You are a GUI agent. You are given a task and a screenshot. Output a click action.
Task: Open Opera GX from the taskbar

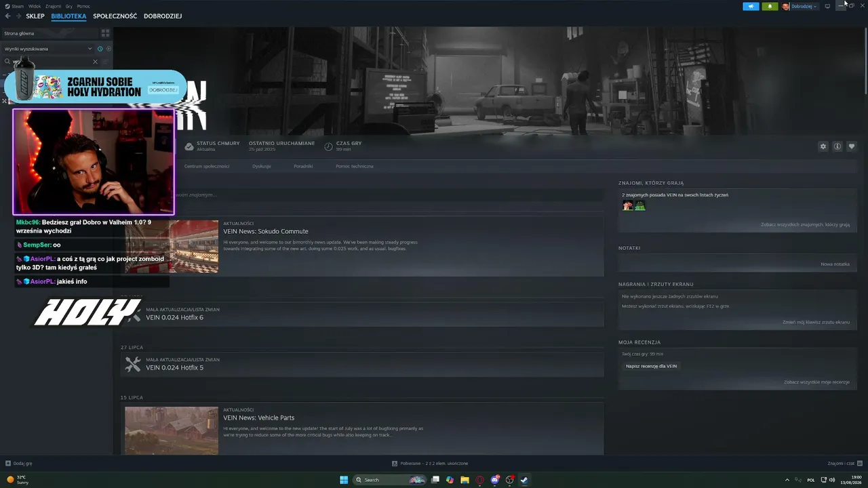pyautogui.click(x=480, y=480)
